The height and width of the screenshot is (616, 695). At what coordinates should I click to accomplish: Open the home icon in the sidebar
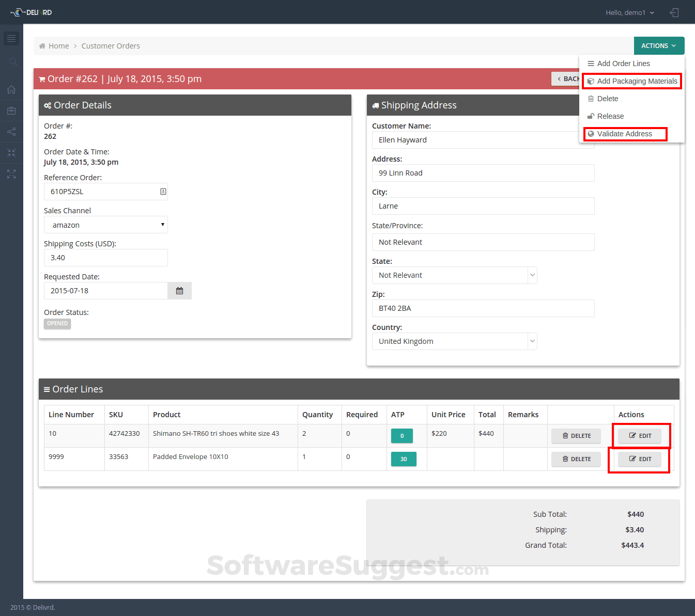[11, 89]
